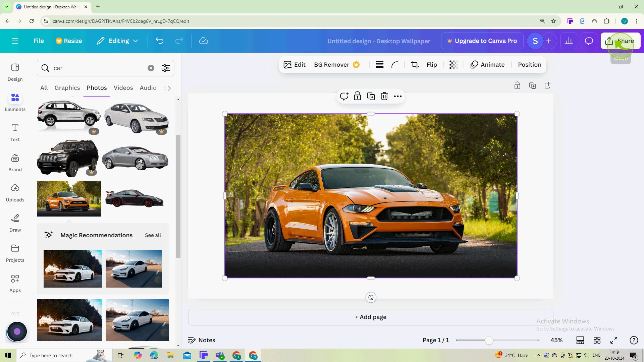Open the analytics chart icon
This screenshot has height=362, width=644.
click(569, 41)
